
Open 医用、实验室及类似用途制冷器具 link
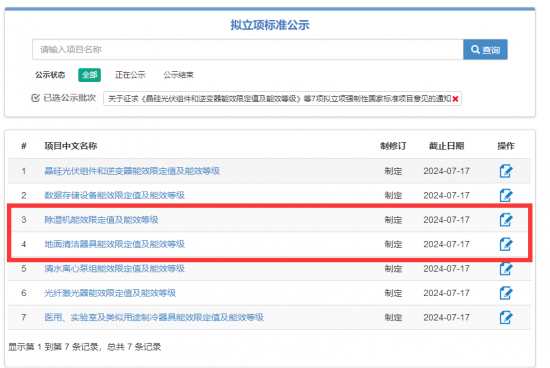(x=154, y=317)
